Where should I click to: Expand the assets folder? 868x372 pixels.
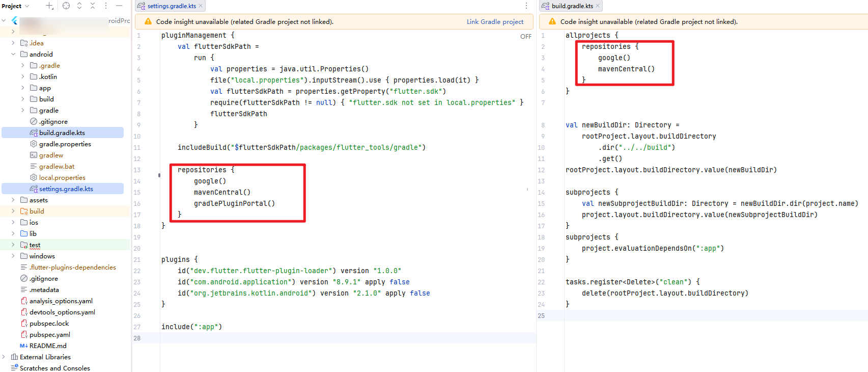pyautogui.click(x=13, y=200)
